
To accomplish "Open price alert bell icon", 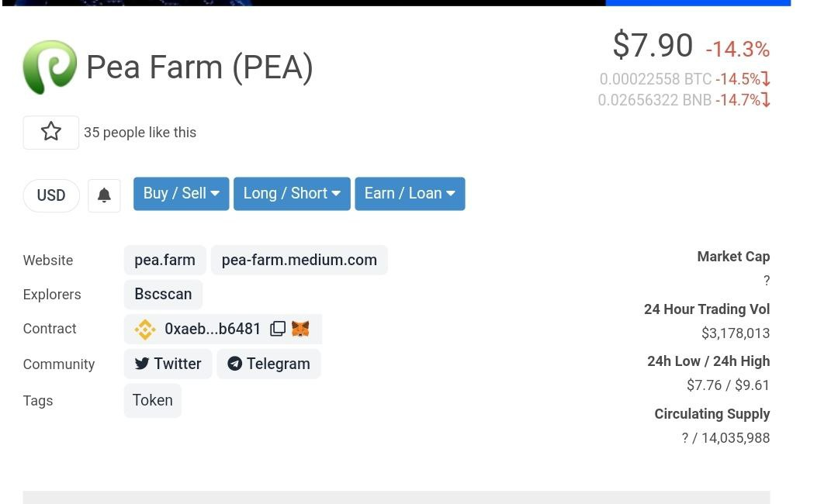I will point(104,195).
